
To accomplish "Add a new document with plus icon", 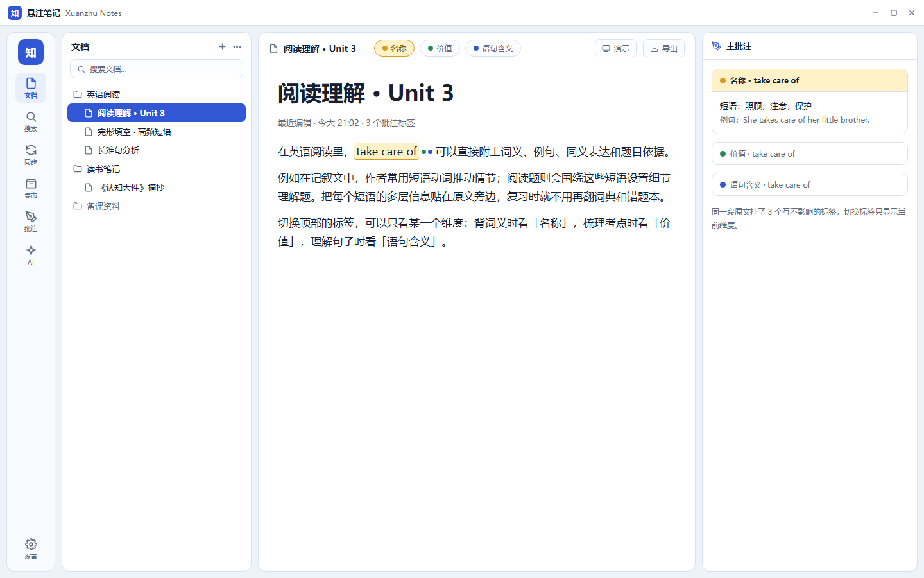I will (222, 47).
